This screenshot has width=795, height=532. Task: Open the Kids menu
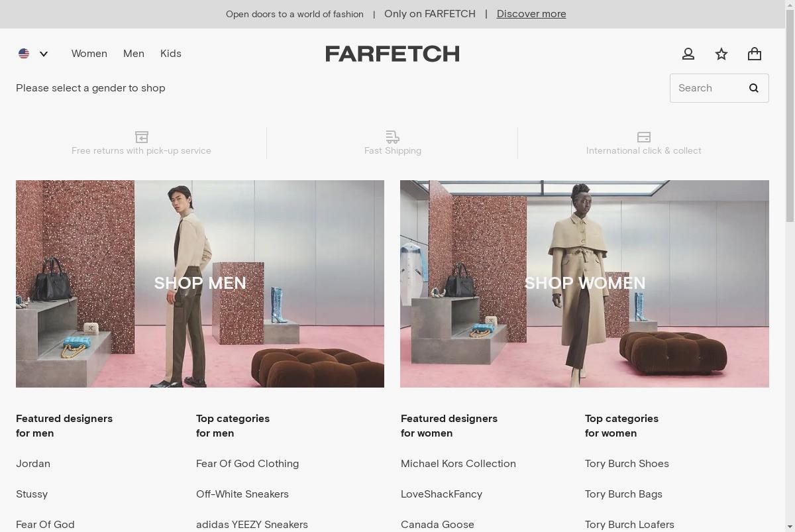click(x=171, y=54)
